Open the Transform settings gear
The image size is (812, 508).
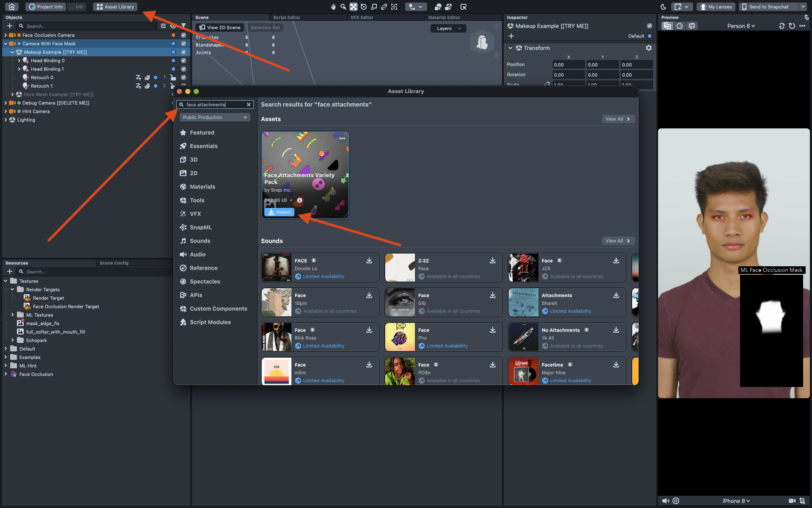(x=649, y=48)
